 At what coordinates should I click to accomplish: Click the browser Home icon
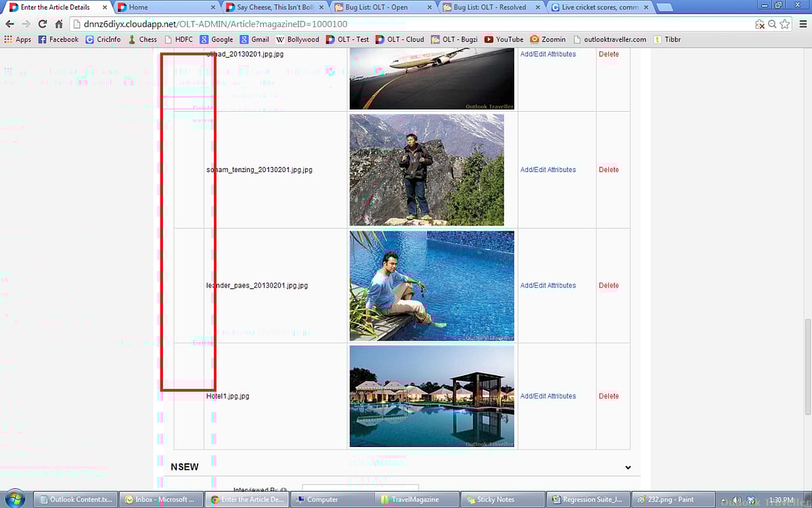(59, 24)
